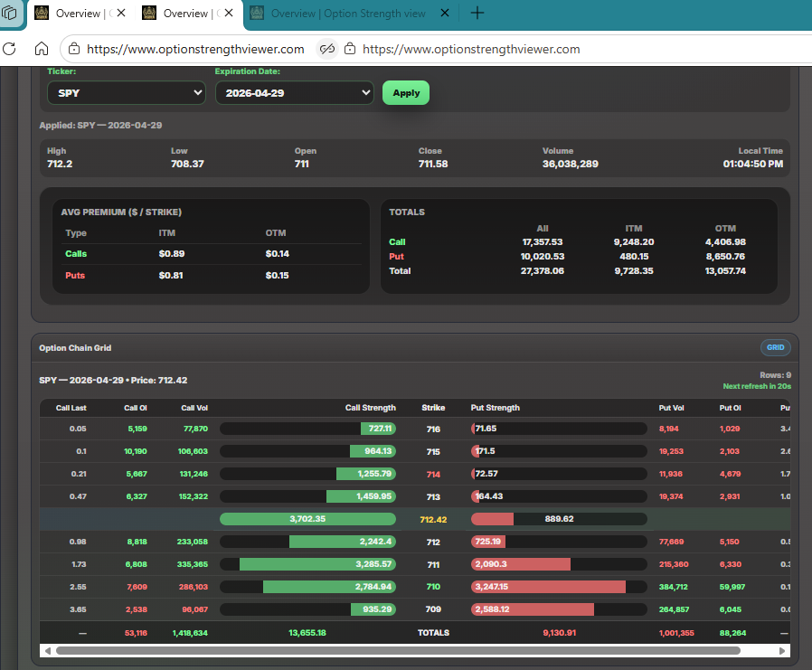Click the Put Strength column header

[496, 408]
